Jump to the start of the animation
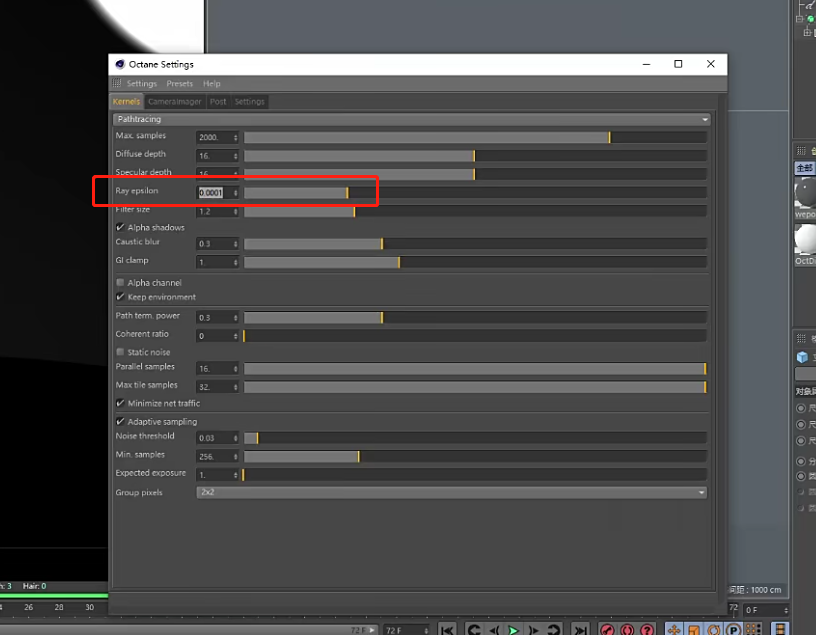Viewport: 816px width, 635px height. tap(447, 630)
